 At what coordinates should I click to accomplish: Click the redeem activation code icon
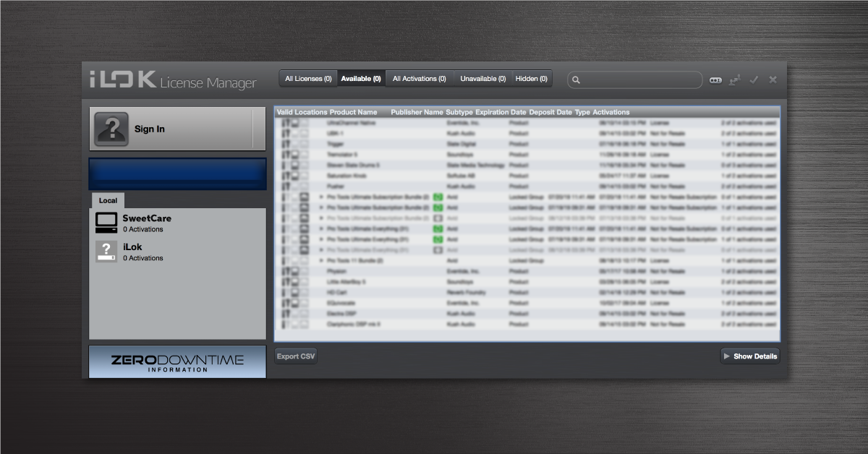point(715,80)
